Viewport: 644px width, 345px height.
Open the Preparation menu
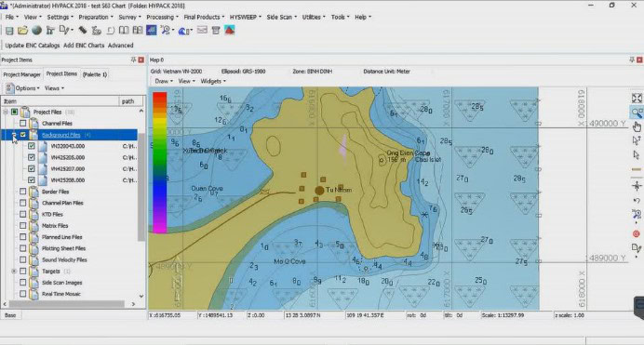(96, 17)
